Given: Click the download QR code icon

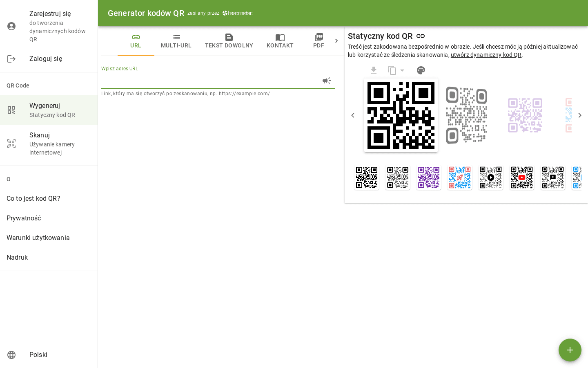Looking at the screenshot, I should [x=374, y=70].
